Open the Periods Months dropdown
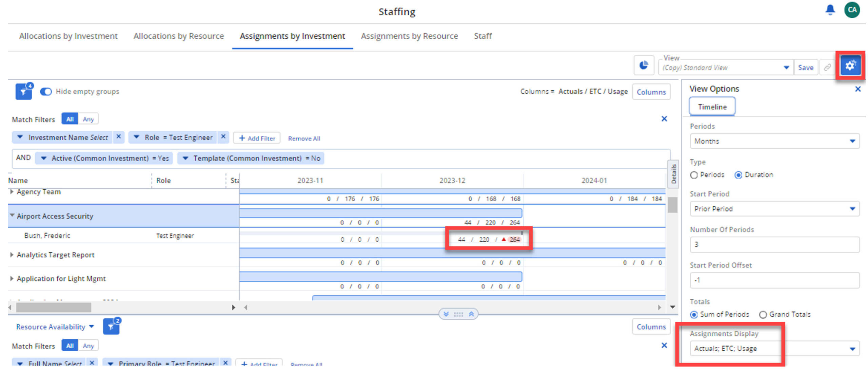Viewport: 868px width, 373px height. click(774, 141)
